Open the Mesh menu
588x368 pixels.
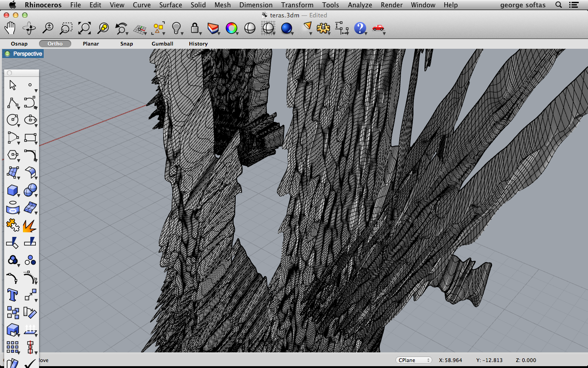223,5
